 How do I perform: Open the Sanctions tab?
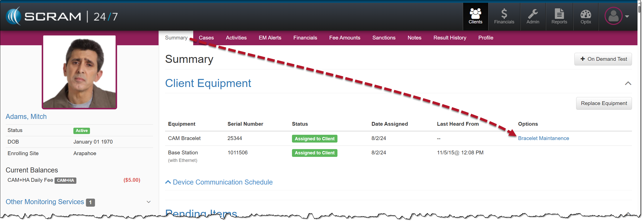coord(384,38)
